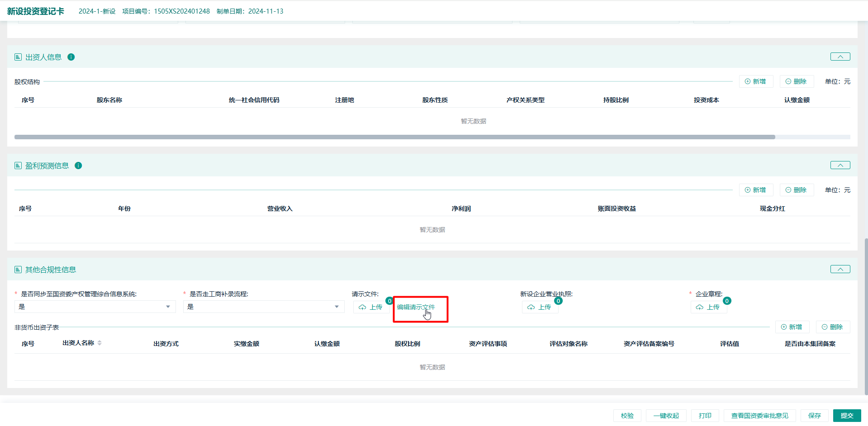Viewport: 868px width, 426px height.
Task: Click the minus 删除 icon in 盈利预测信息
Action: click(788, 190)
